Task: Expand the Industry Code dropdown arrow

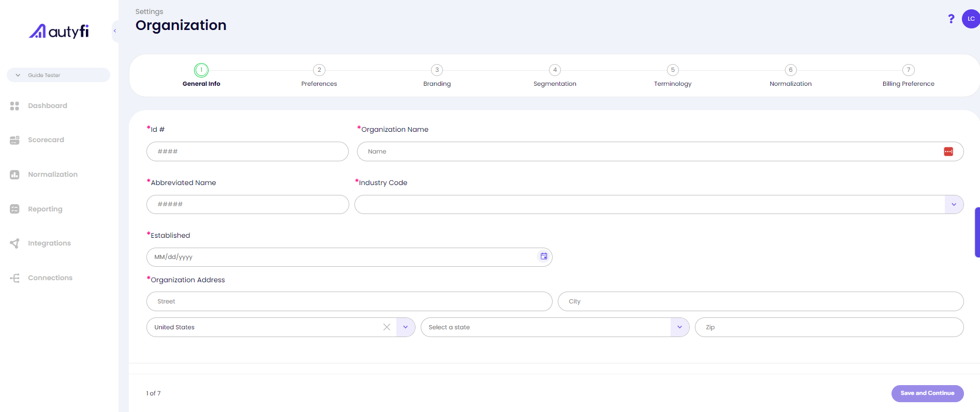Action: coord(954,204)
